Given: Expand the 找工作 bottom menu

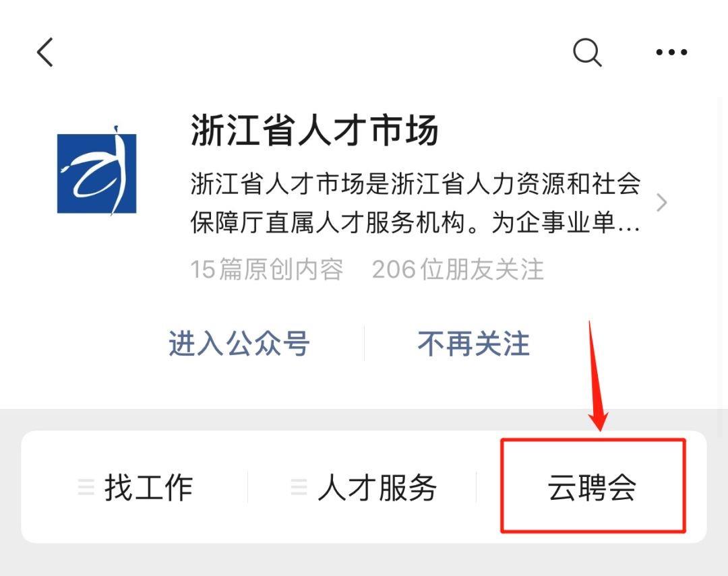Looking at the screenshot, I should click(x=135, y=487).
